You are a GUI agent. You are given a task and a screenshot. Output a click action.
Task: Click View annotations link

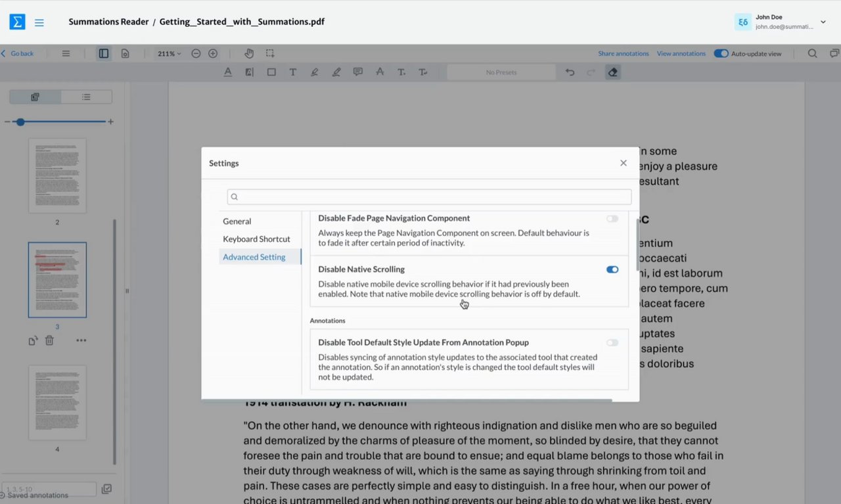click(681, 53)
